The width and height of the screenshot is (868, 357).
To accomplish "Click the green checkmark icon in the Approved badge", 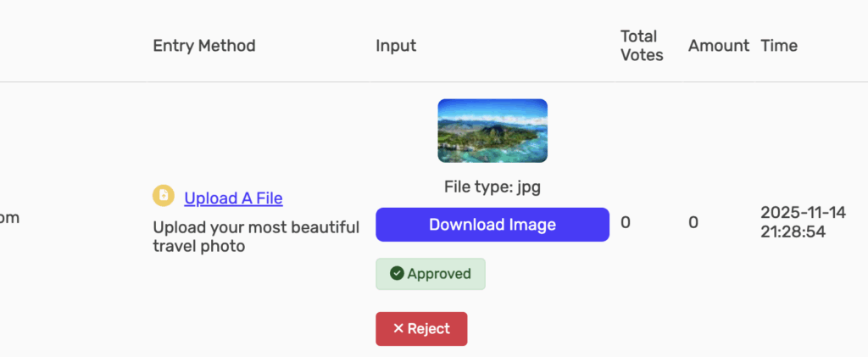I will pos(396,274).
